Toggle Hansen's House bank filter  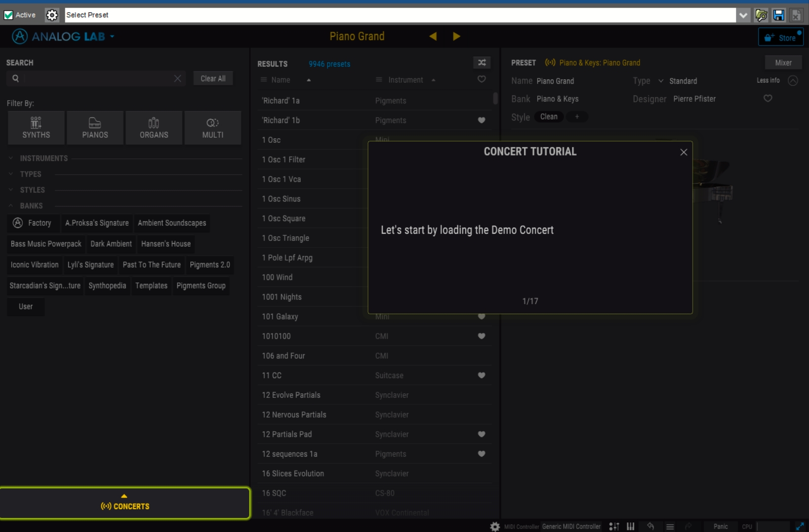coord(166,244)
